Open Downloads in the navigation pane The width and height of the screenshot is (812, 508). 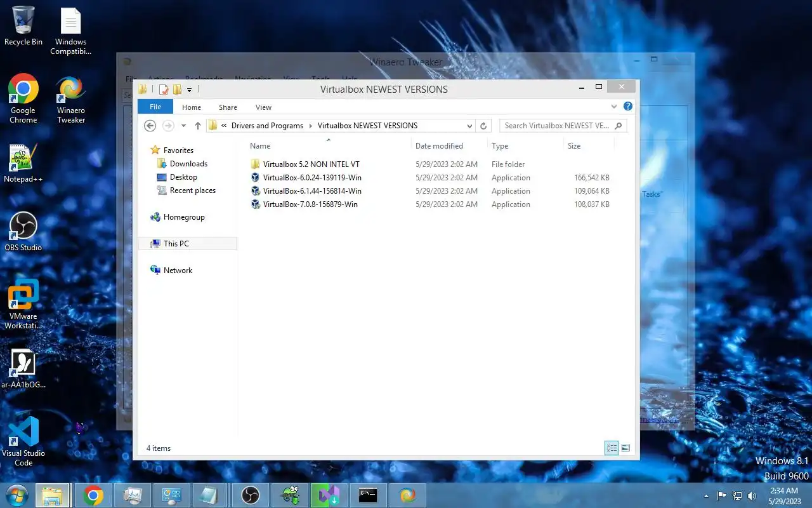[188, 164]
